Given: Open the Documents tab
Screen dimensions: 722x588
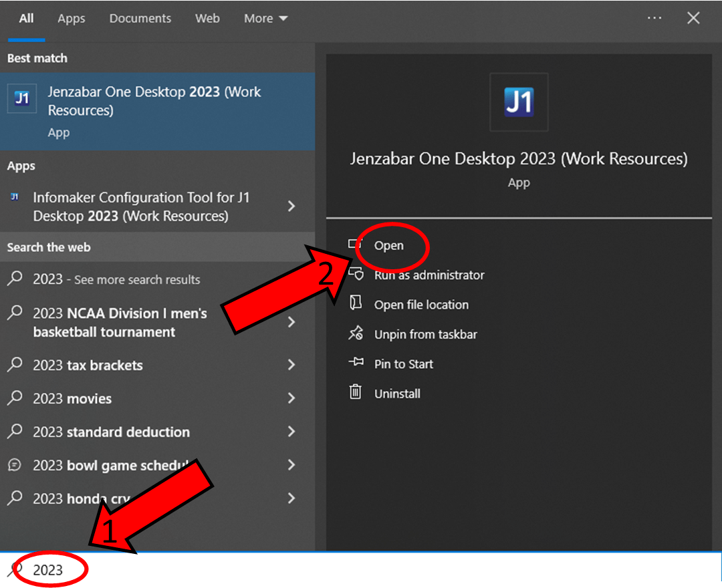Looking at the screenshot, I should point(140,19).
